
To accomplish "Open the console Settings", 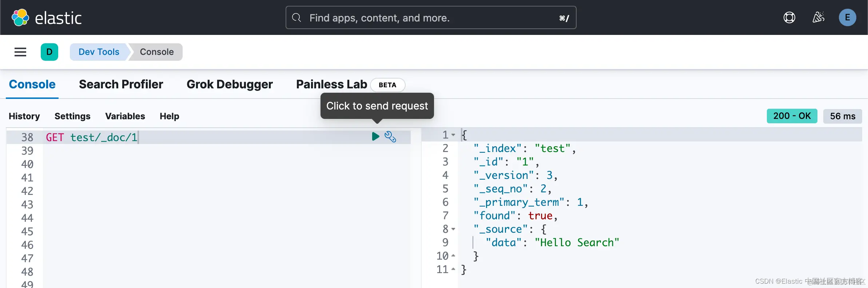I will click(72, 116).
